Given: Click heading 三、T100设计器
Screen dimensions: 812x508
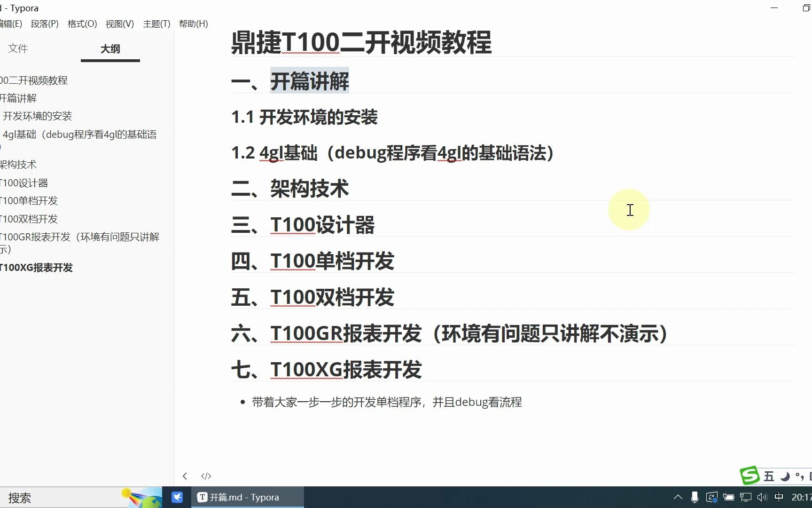Looking at the screenshot, I should click(303, 225).
